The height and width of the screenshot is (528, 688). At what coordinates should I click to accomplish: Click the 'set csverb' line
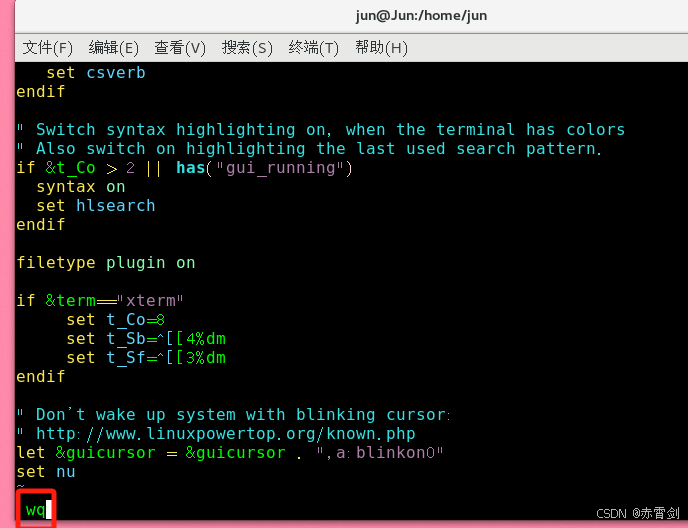pyautogui.click(x=96, y=73)
